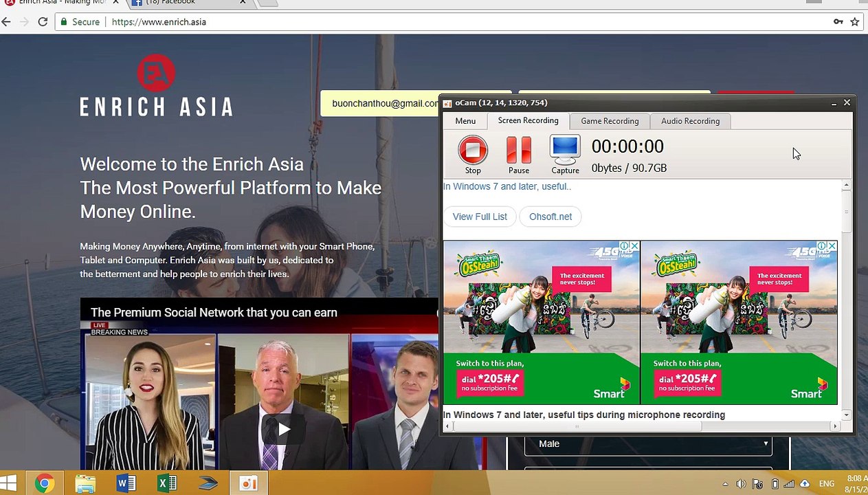Click the Action Center flag tray icon
The width and height of the screenshot is (868, 495).
757,485
